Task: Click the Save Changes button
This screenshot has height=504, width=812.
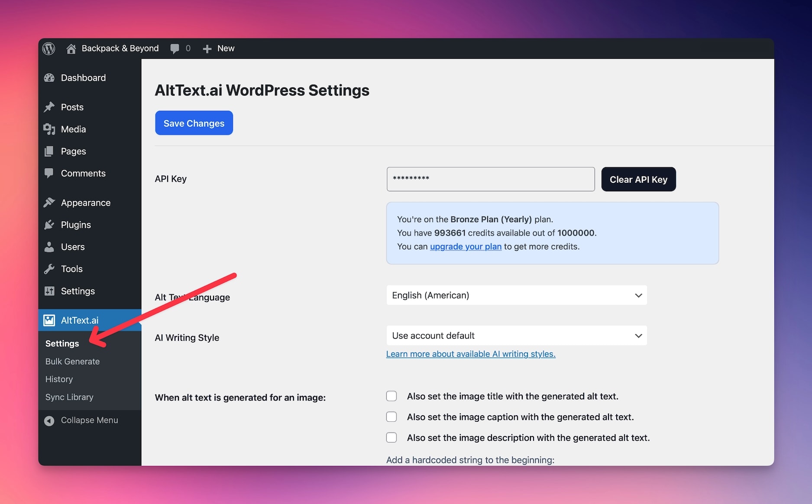Action: coord(194,123)
